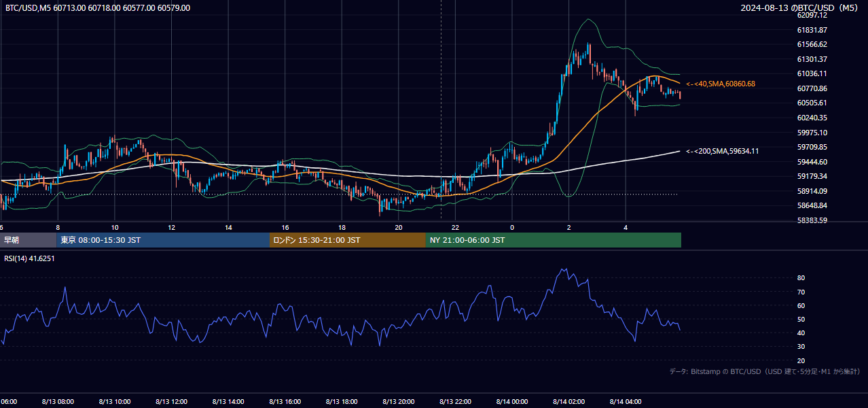This screenshot has height=408, width=868.
Task: Click bottom time axis label 8/13 16:00
Action: point(285,402)
